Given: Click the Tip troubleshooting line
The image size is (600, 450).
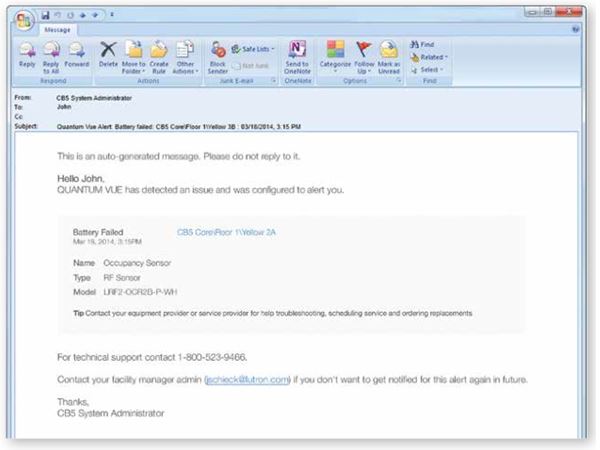Looking at the screenshot, I should [272, 313].
